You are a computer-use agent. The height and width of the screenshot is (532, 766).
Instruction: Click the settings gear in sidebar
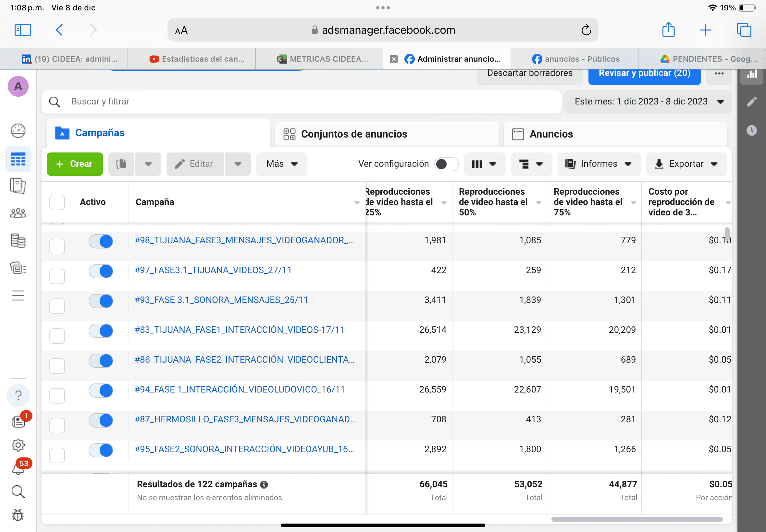click(18, 445)
